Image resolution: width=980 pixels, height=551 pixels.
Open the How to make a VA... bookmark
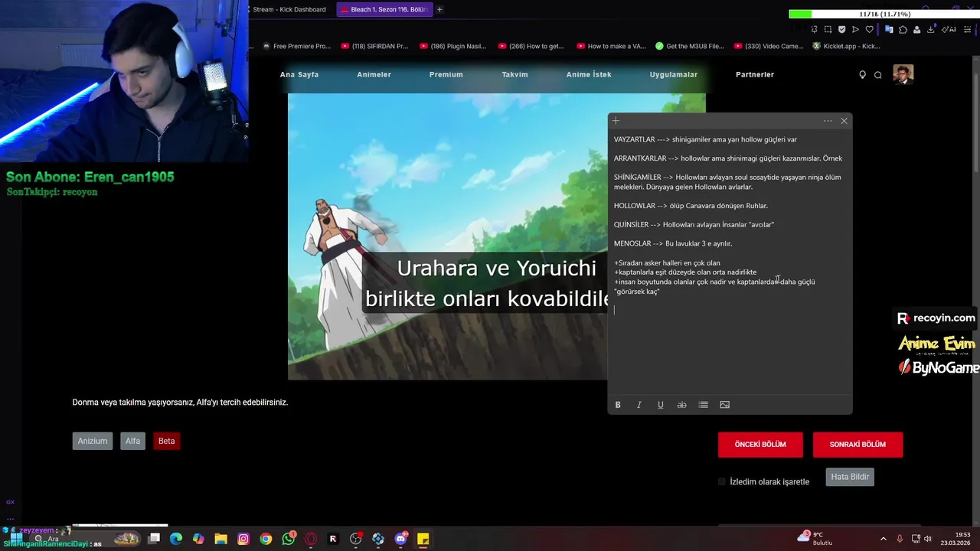611,46
